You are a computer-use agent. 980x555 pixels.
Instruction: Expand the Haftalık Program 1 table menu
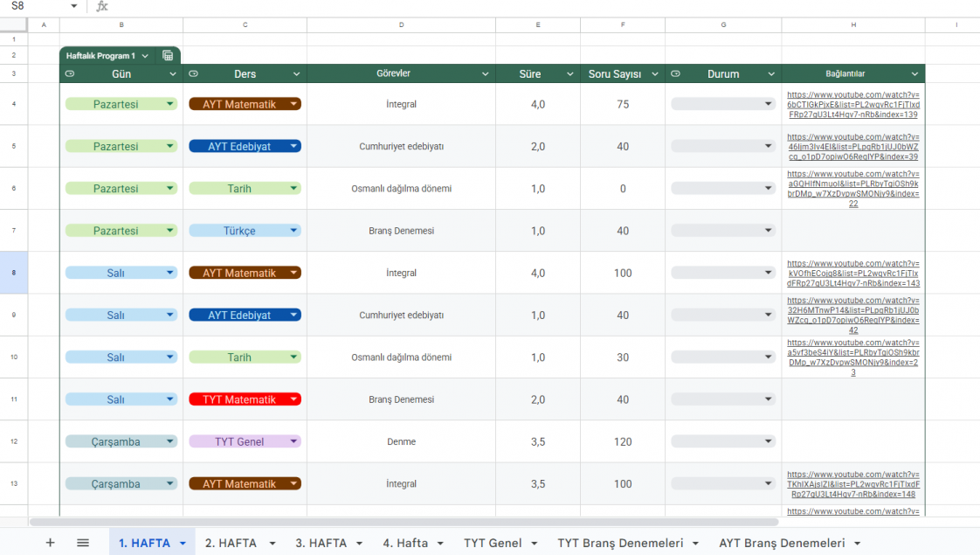(145, 56)
